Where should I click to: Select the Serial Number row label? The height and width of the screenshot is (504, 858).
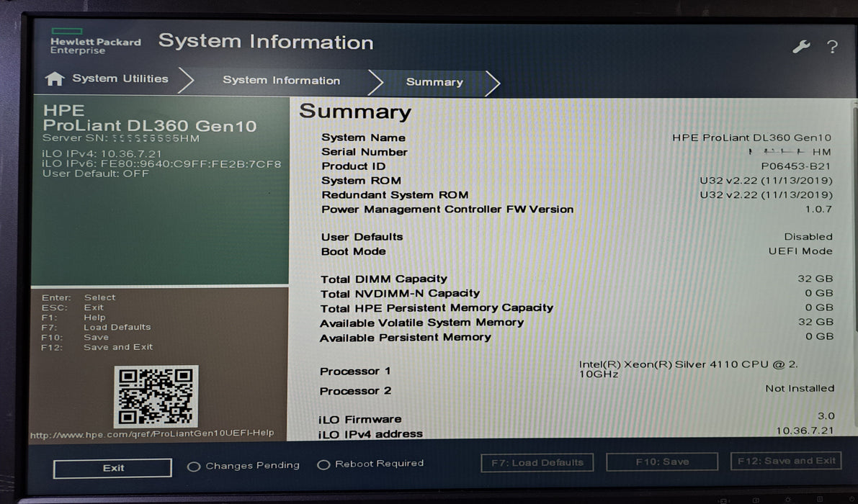point(365,152)
